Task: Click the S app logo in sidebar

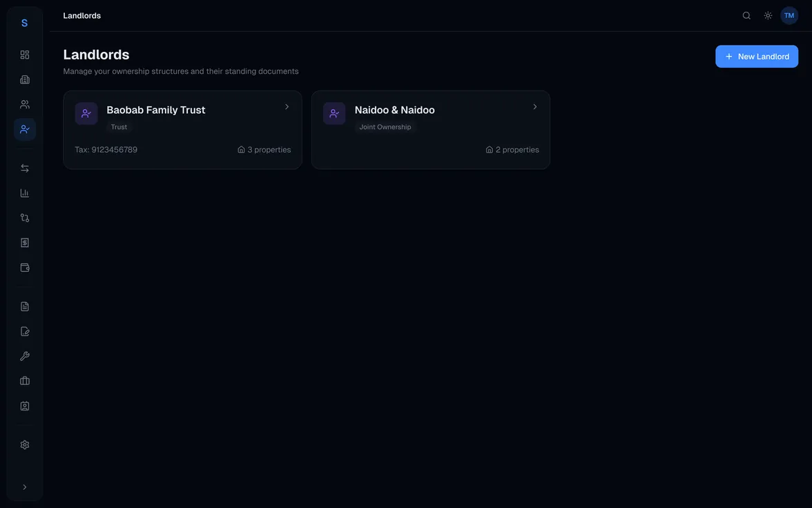Action: pyautogui.click(x=24, y=23)
